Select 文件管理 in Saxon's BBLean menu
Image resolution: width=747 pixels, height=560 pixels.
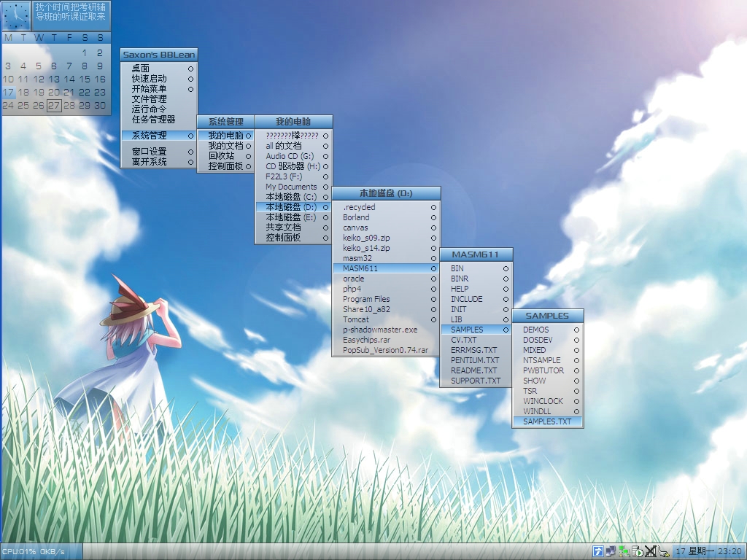click(x=158, y=99)
